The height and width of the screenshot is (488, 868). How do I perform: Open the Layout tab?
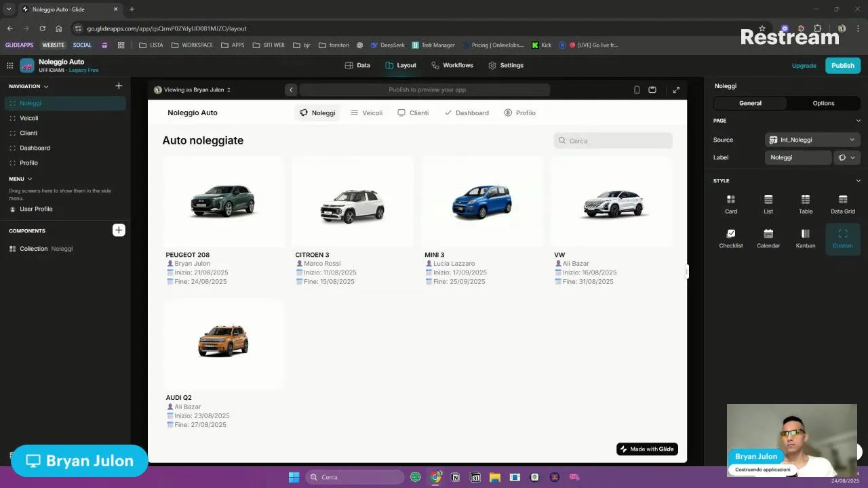(x=401, y=65)
